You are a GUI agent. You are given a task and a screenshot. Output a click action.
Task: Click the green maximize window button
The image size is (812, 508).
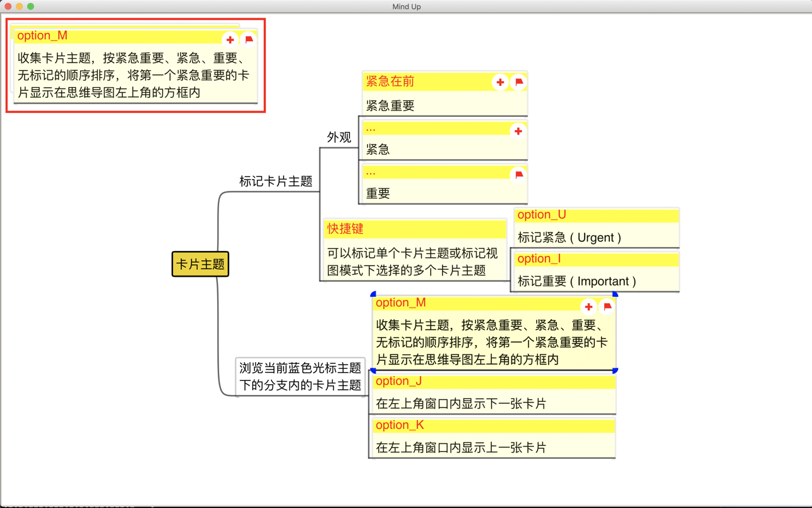30,6
